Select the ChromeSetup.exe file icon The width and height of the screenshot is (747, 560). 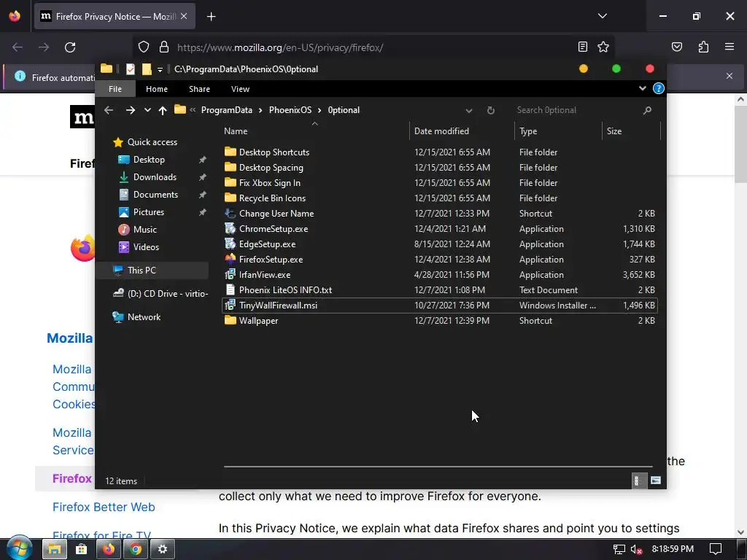tap(230, 228)
